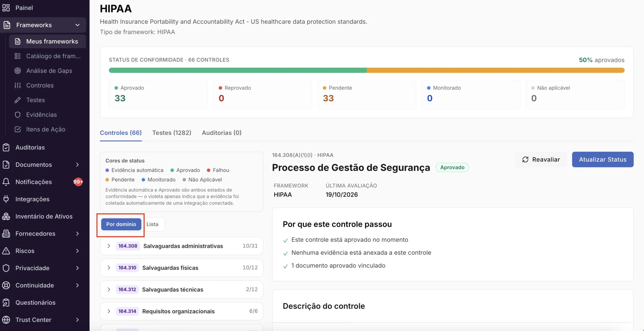Screen dimensions: 644x331
Task: Click the Trust Center globe icon
Action: point(6,320)
